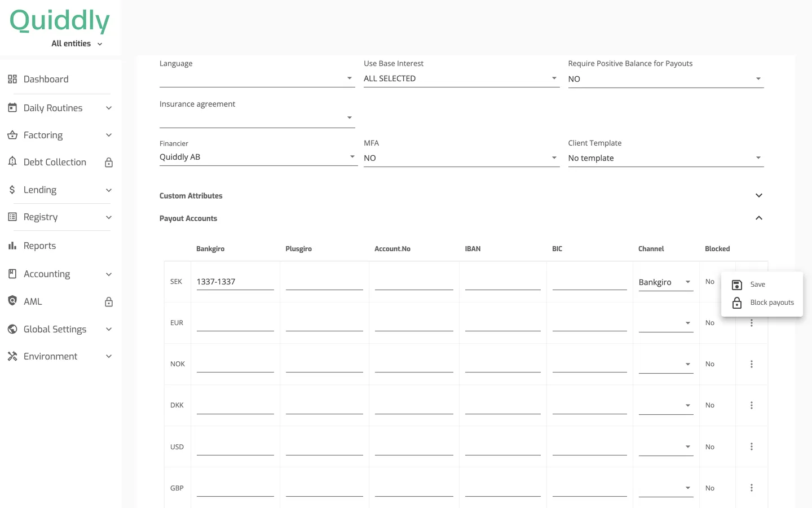
Task: Click the Accounting book icon
Action: pos(12,274)
